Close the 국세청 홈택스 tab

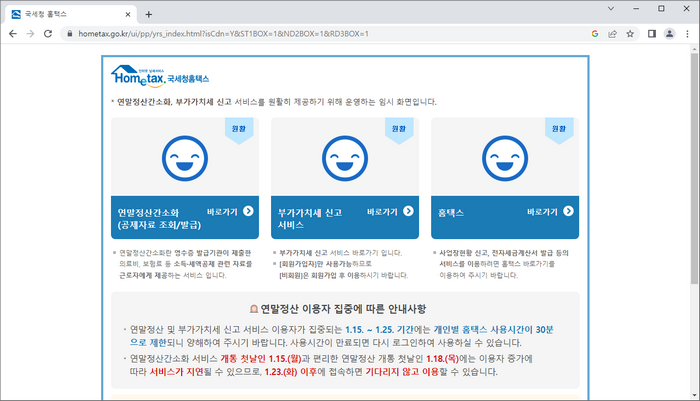click(128, 14)
